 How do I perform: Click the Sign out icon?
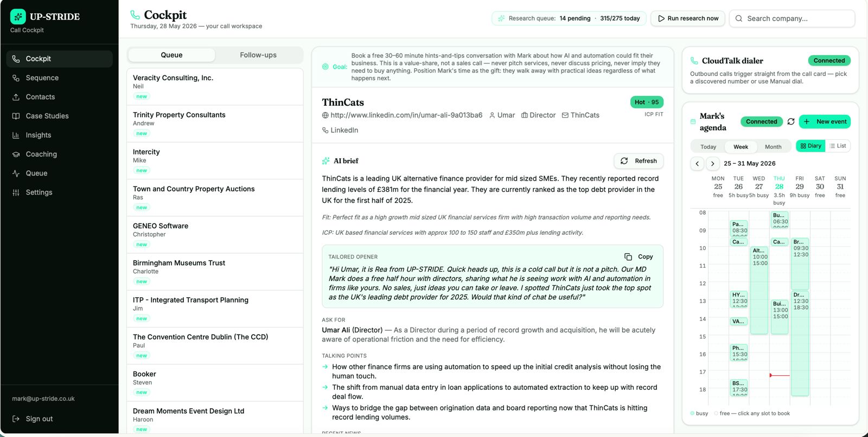tap(16, 419)
